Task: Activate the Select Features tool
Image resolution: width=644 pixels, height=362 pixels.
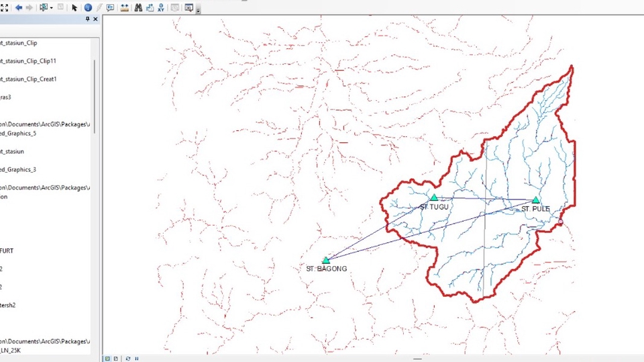Action: [44, 7]
